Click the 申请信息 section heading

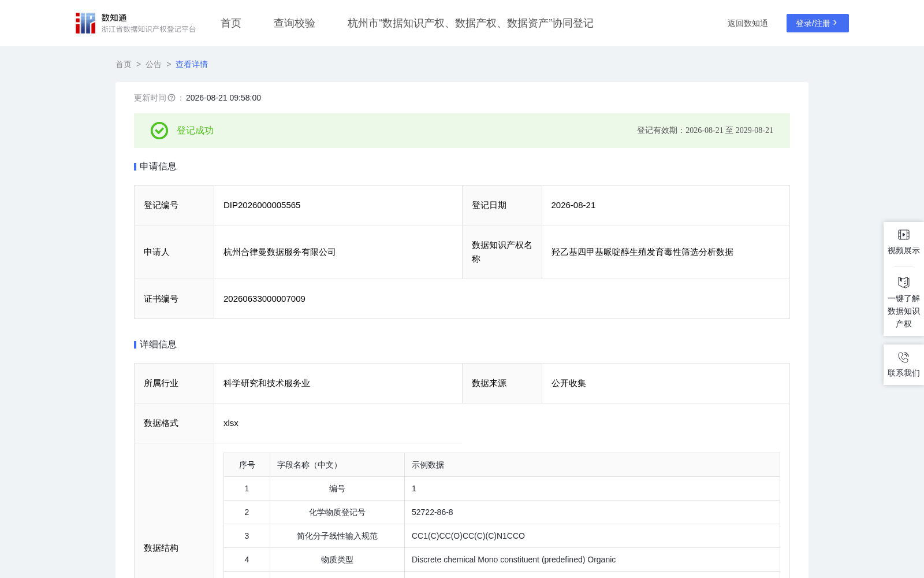coord(158,166)
